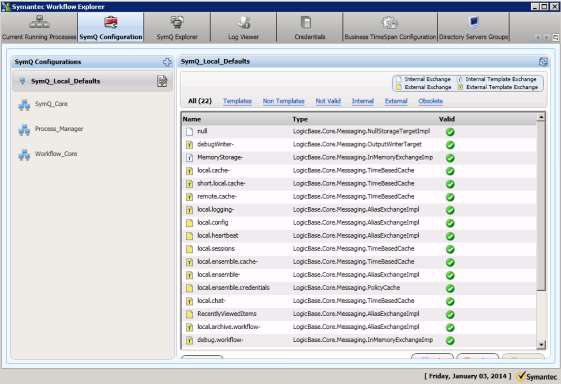Click the null exchange icon
This screenshot has height=384, width=561.
(189, 132)
